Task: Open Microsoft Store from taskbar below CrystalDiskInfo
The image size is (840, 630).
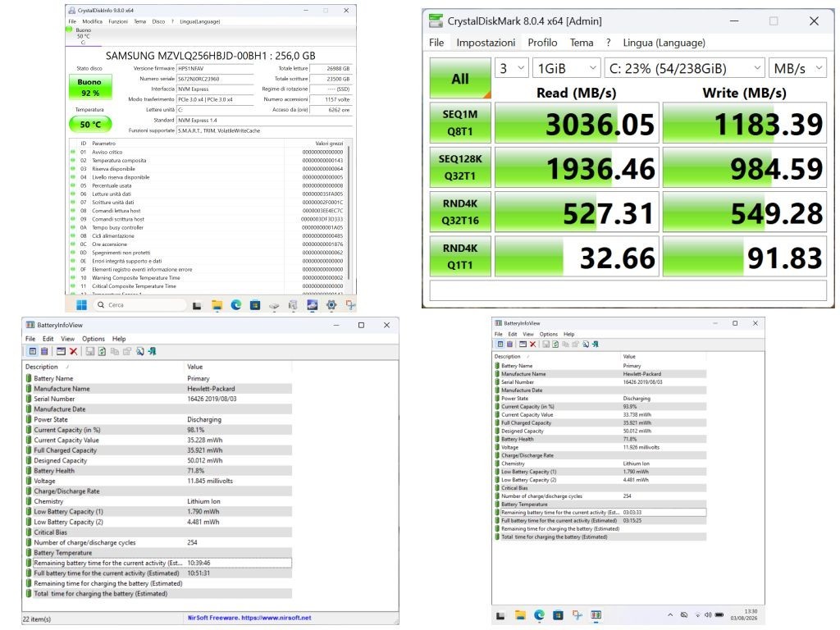Action: pyautogui.click(x=255, y=305)
